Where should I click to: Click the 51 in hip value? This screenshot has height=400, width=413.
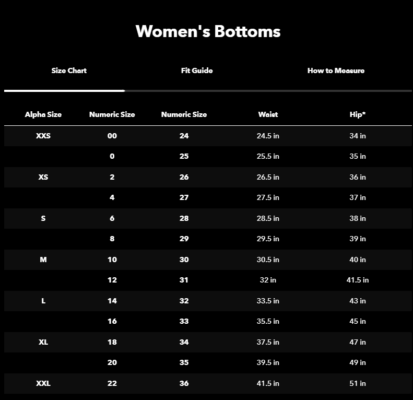358,383
